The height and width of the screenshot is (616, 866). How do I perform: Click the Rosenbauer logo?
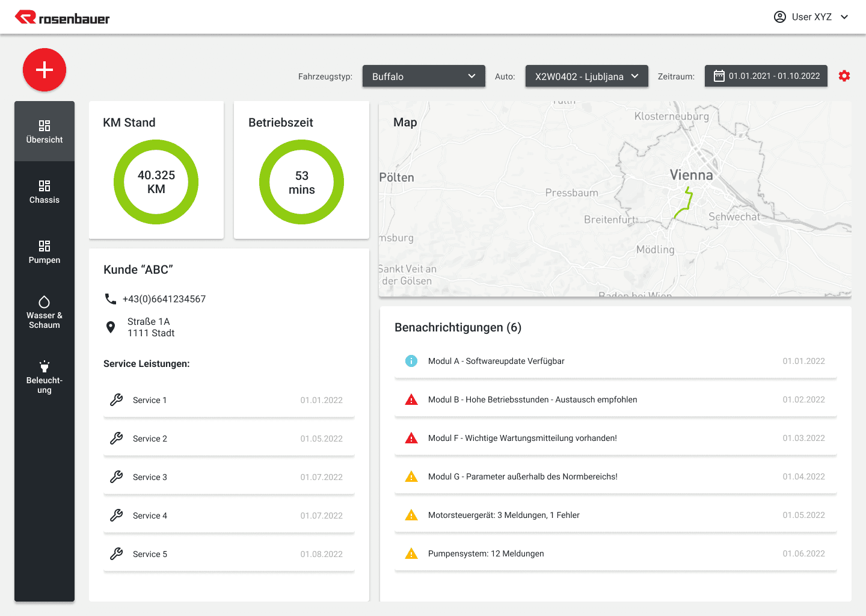62,18
